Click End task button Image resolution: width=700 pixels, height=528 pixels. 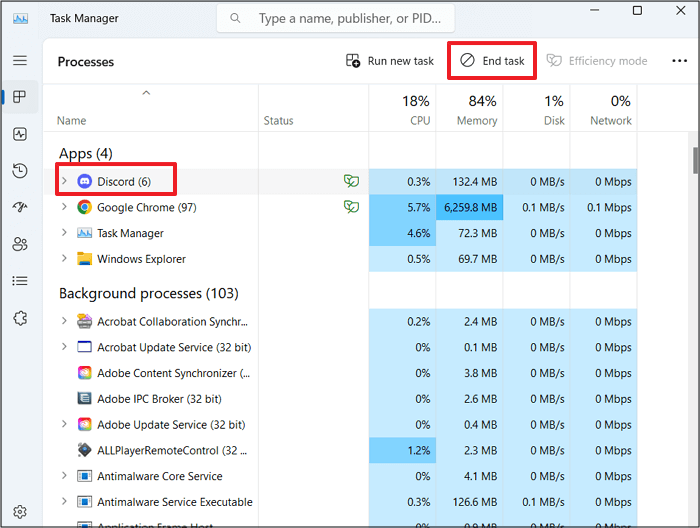pos(492,61)
